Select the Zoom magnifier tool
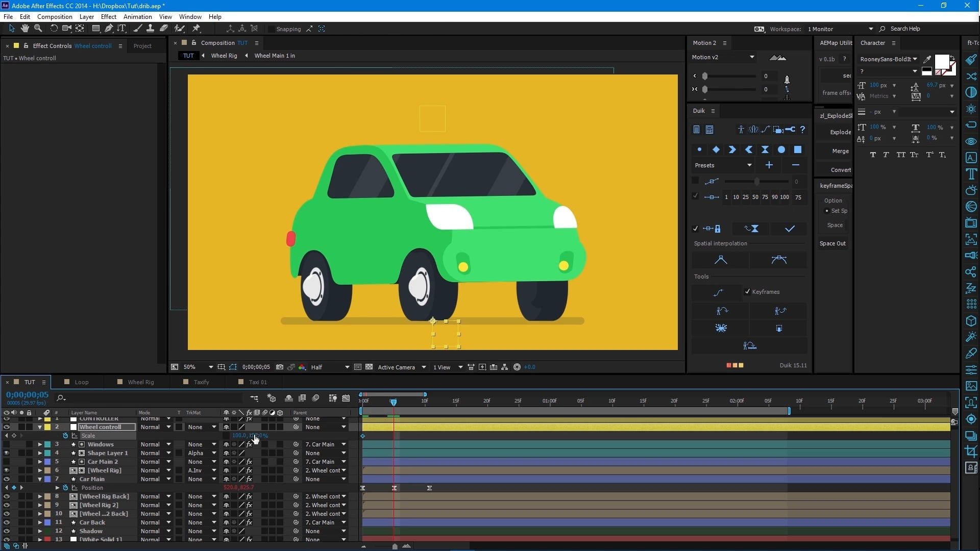 (38, 29)
